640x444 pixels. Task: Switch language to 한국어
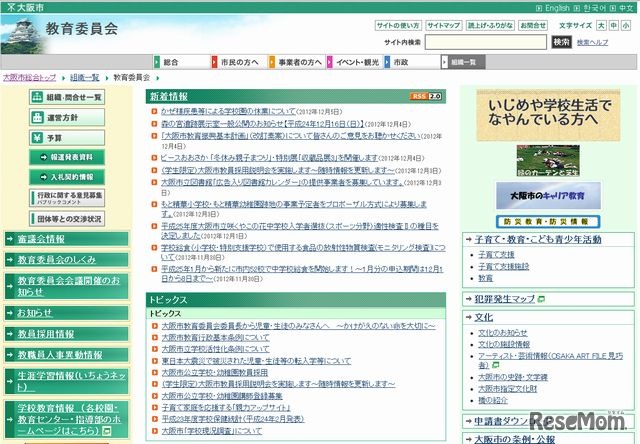coord(594,8)
